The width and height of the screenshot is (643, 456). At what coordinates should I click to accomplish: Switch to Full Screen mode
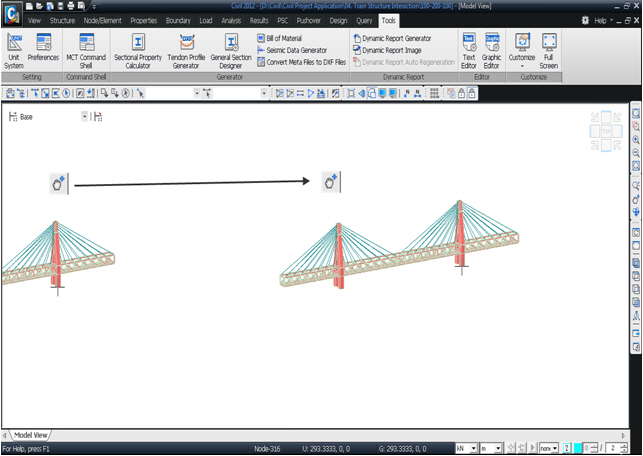549,47
